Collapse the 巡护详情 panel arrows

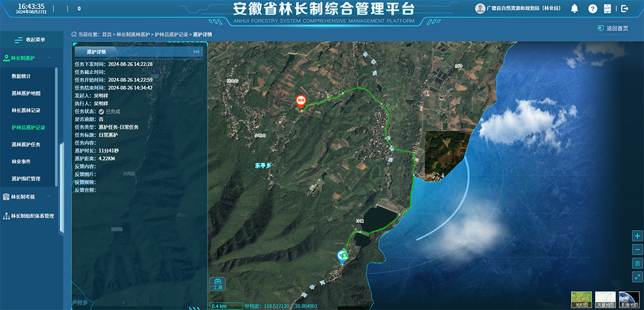pyautogui.click(x=196, y=52)
